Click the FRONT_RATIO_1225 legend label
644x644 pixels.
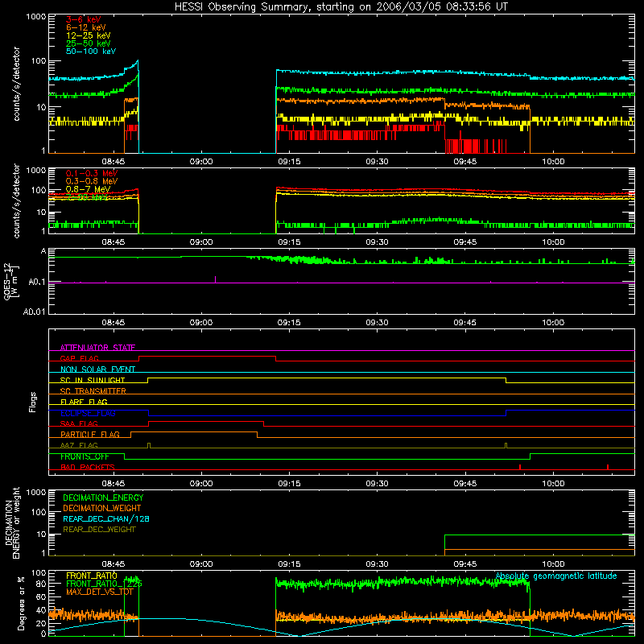104,584
